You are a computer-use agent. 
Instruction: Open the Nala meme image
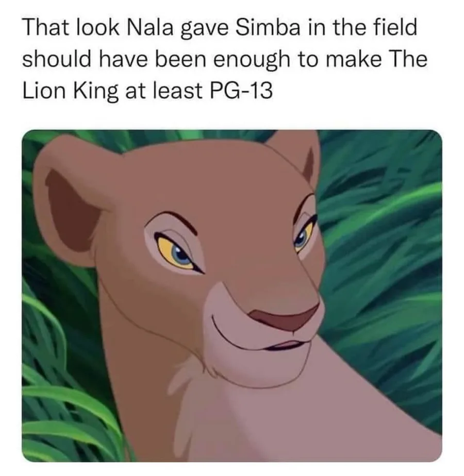coord(232,296)
